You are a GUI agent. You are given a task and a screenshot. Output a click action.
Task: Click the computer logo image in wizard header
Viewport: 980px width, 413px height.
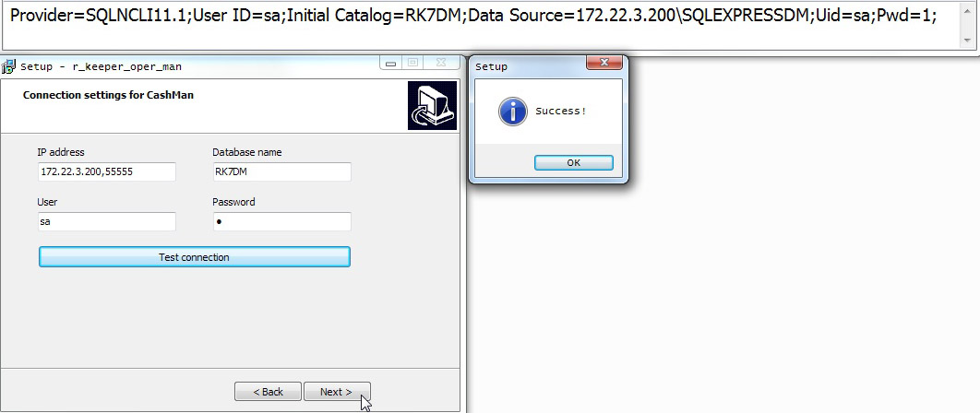pyautogui.click(x=433, y=106)
